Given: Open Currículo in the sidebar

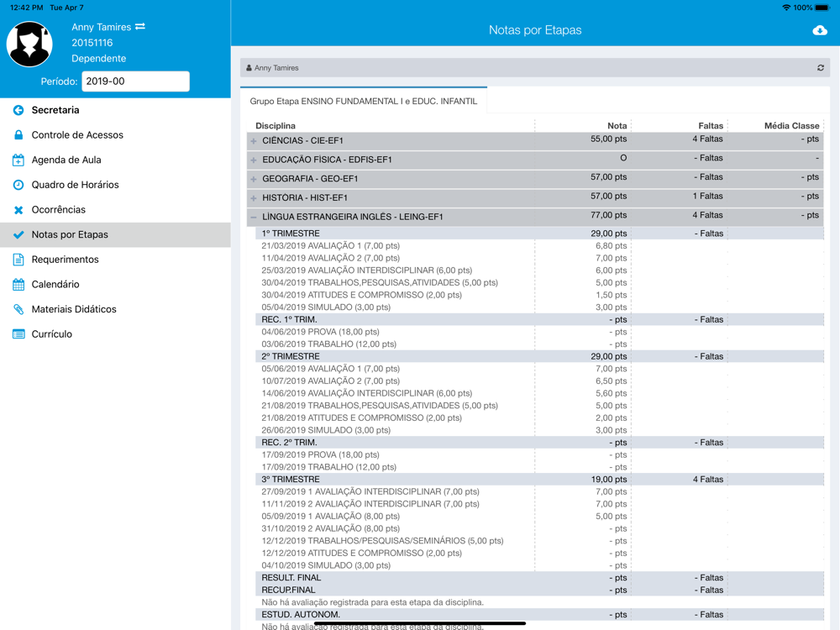Looking at the screenshot, I should pos(115,333).
